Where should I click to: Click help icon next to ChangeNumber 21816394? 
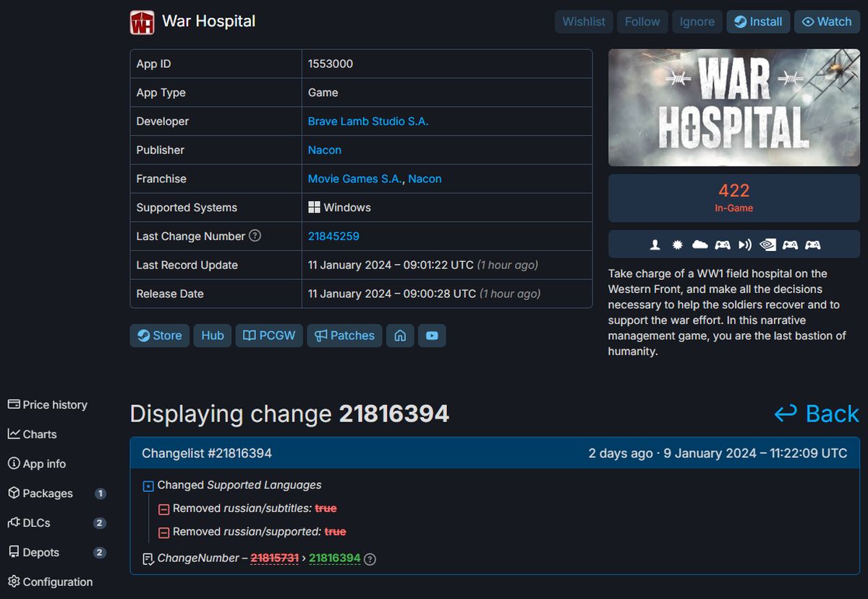click(370, 558)
